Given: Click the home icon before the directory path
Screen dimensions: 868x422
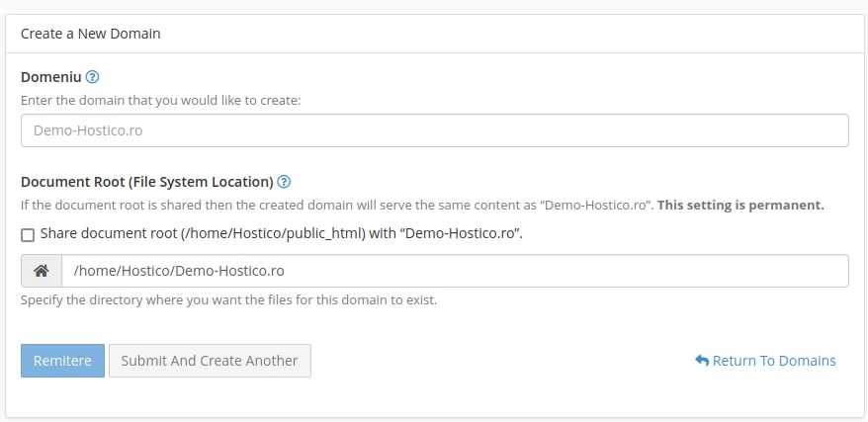Looking at the screenshot, I should (42, 271).
